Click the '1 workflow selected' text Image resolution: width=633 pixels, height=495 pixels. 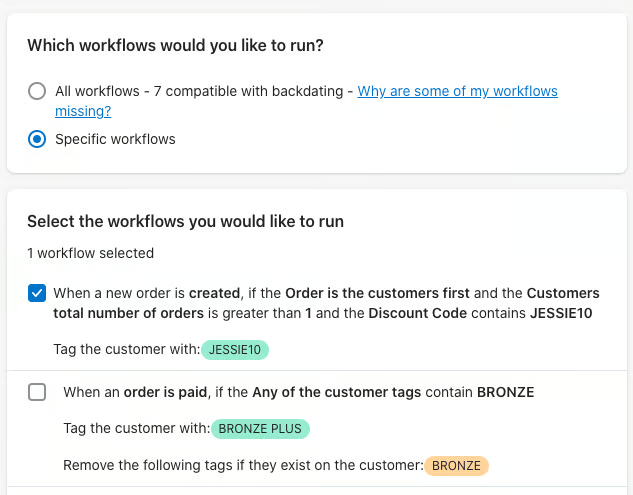point(90,253)
